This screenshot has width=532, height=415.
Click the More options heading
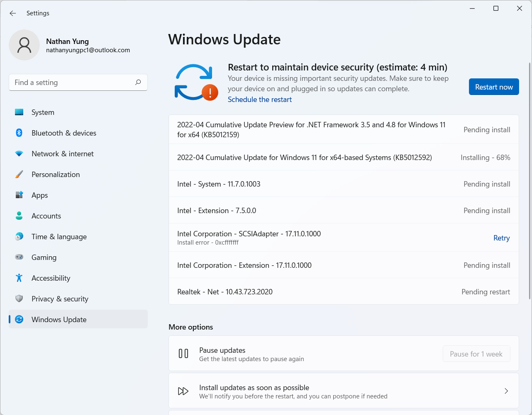[x=191, y=327]
